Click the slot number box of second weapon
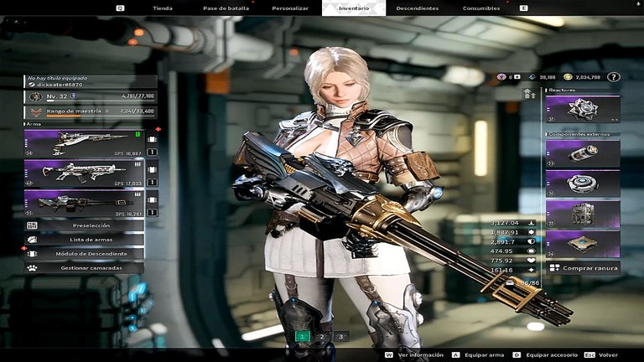The width and height of the screenshot is (644, 362). click(152, 182)
